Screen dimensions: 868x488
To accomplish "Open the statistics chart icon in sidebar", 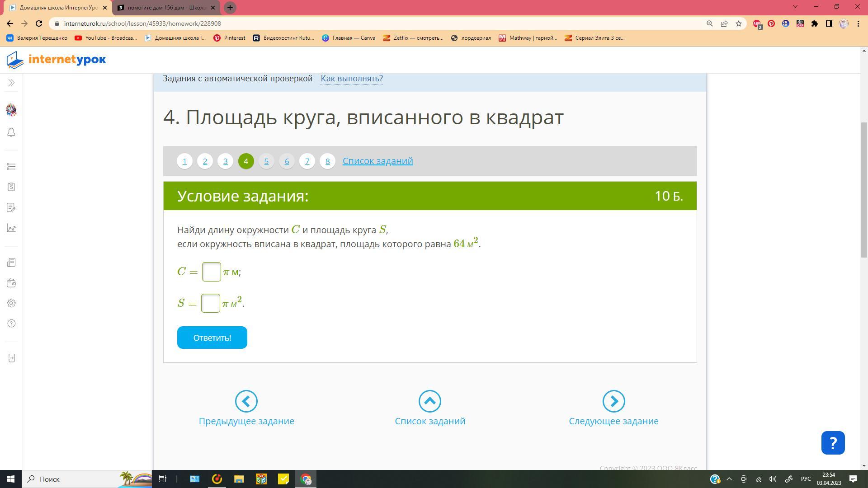I will click(x=11, y=228).
